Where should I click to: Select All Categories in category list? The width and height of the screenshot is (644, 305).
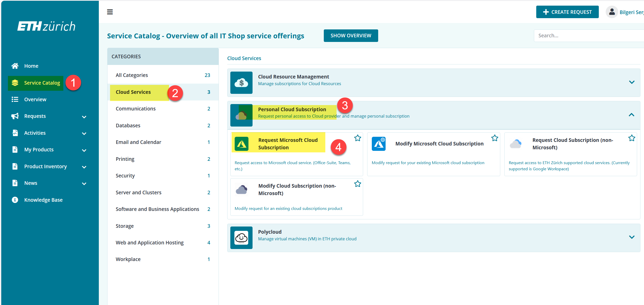163,75
